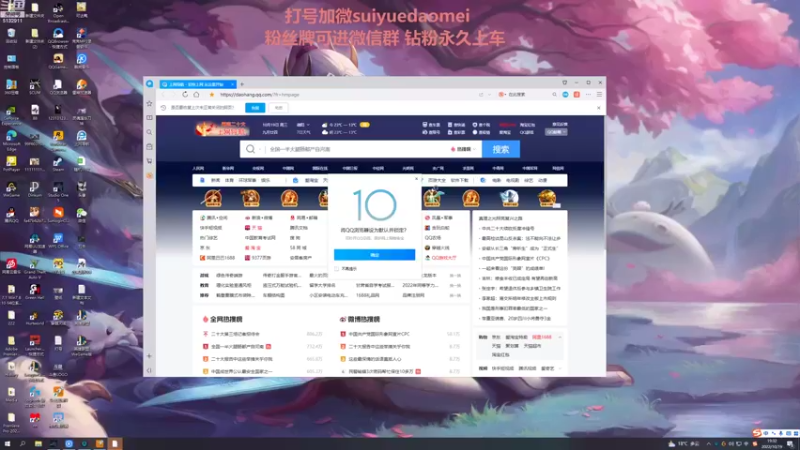Viewport: 800px width, 450px height.
Task: Switch to the active navigation browser tab
Action: [x=197, y=84]
